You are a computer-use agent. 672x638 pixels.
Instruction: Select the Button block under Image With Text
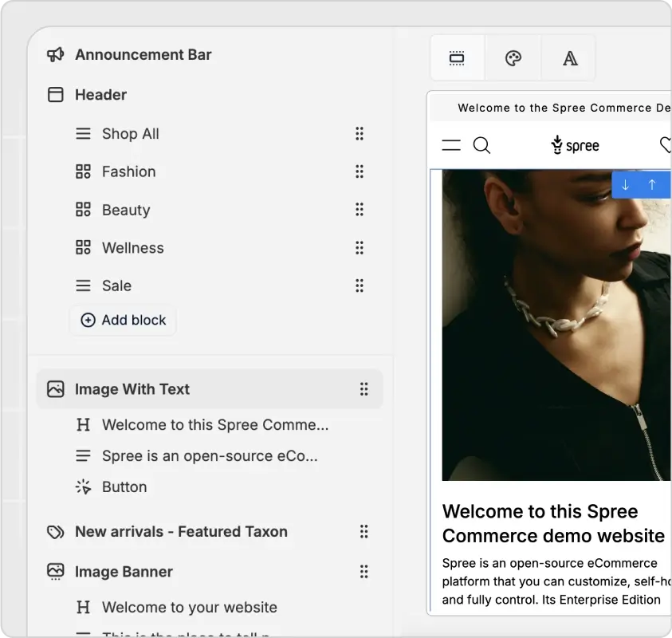click(x=124, y=487)
